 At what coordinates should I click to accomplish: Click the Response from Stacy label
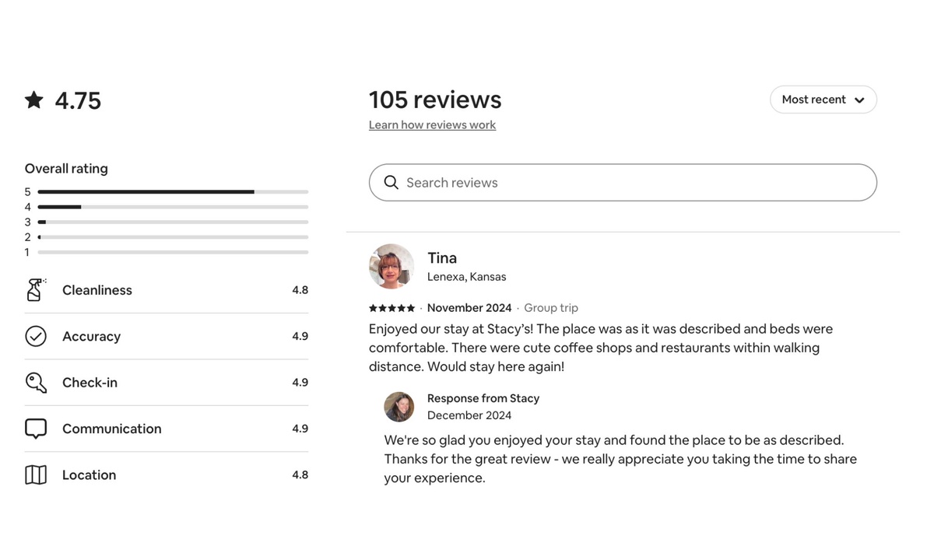[x=483, y=398]
